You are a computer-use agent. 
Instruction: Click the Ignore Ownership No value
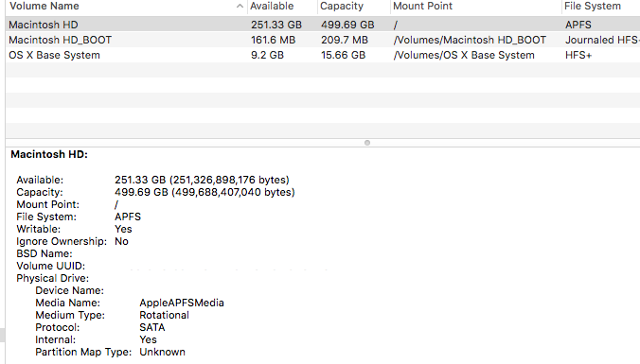(121, 241)
